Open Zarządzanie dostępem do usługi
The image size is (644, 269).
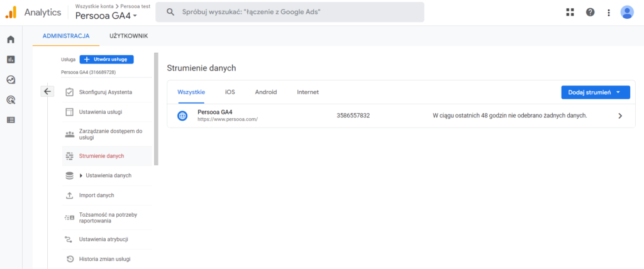click(107, 134)
